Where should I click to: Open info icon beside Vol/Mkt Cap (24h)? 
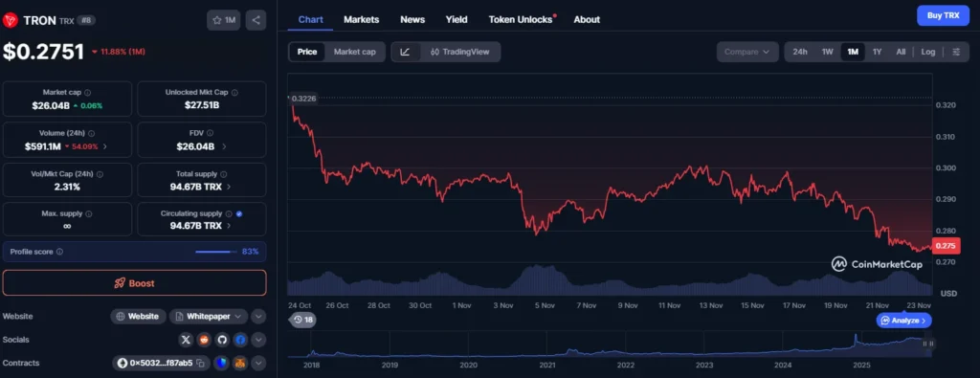point(100,174)
